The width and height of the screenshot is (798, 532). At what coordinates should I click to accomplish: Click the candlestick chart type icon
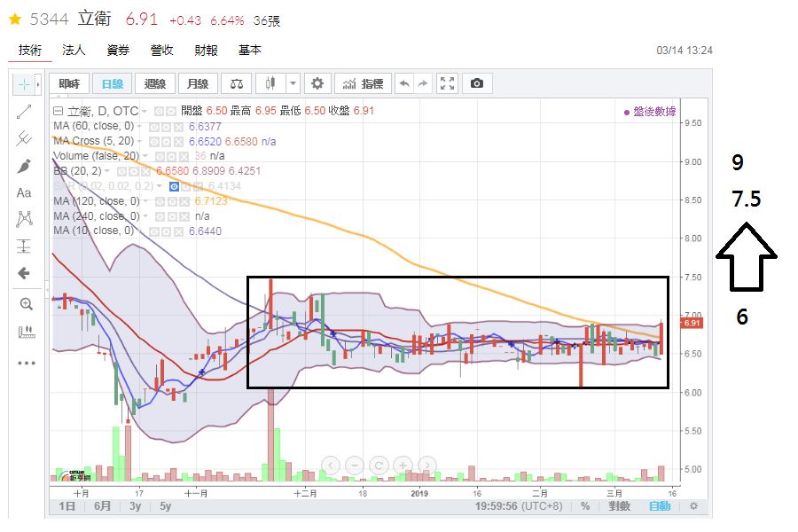[x=270, y=83]
